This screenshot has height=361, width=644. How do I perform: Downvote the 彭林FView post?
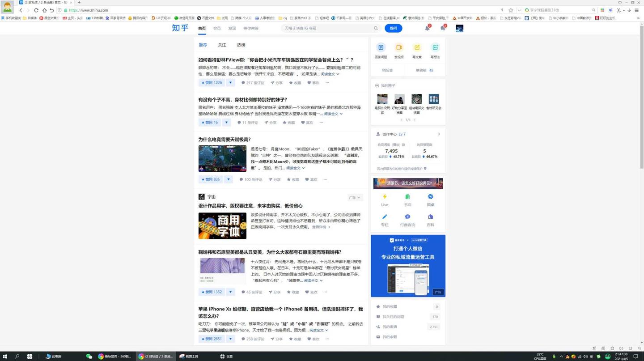(230, 83)
